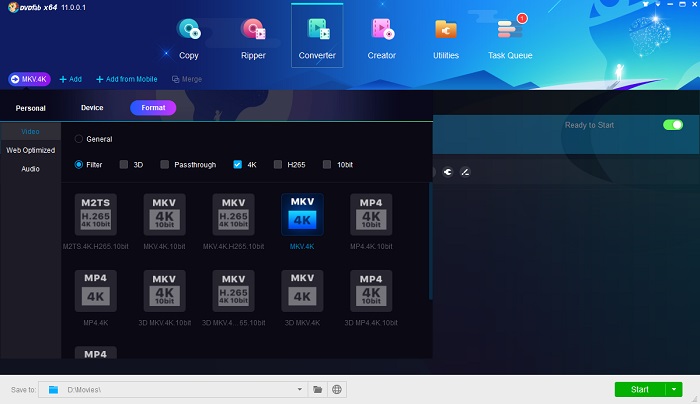Expand the Save to path dropdown
The height and width of the screenshot is (404, 700).
299,389
